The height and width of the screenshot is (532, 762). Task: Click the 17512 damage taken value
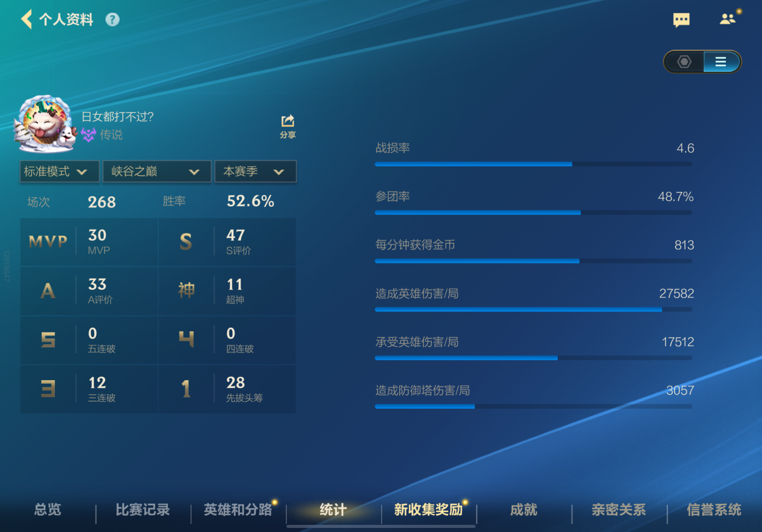[x=678, y=342]
